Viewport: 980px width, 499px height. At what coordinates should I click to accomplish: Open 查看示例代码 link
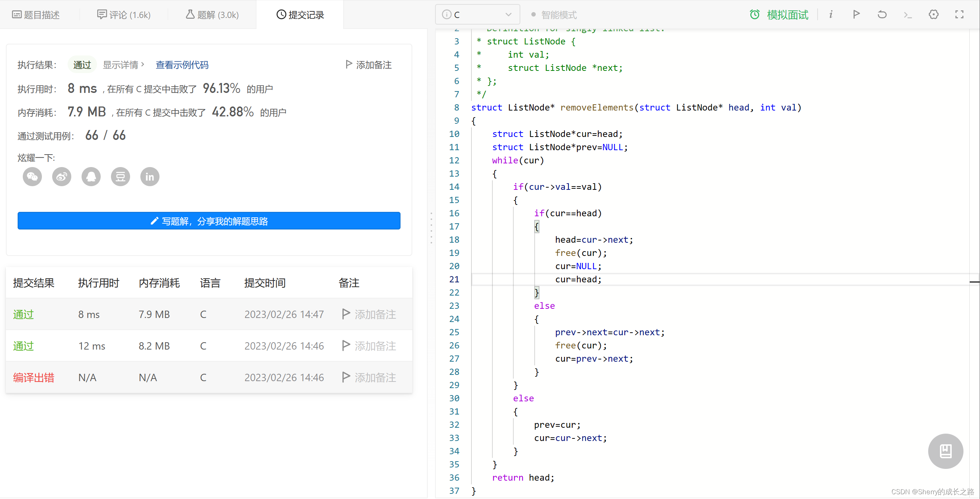(182, 65)
